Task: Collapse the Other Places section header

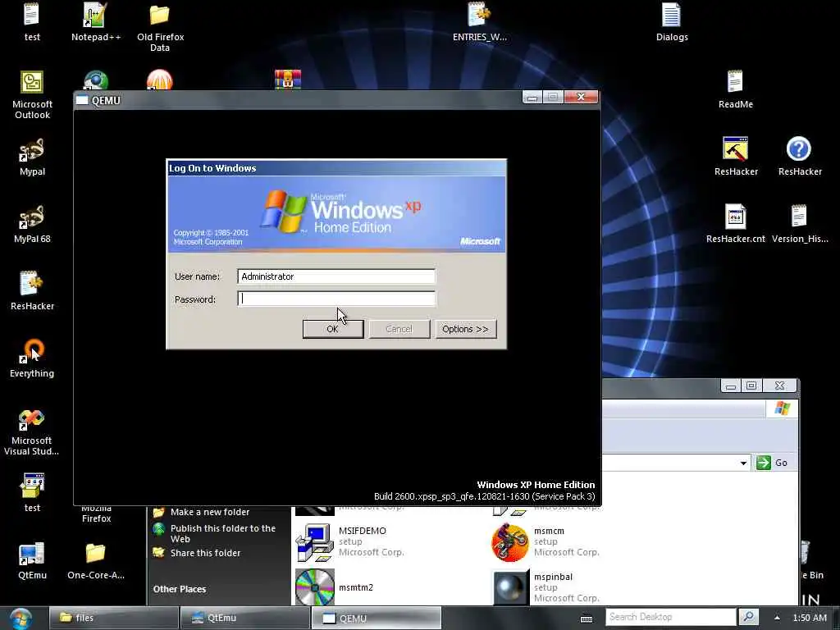Action: pos(180,589)
